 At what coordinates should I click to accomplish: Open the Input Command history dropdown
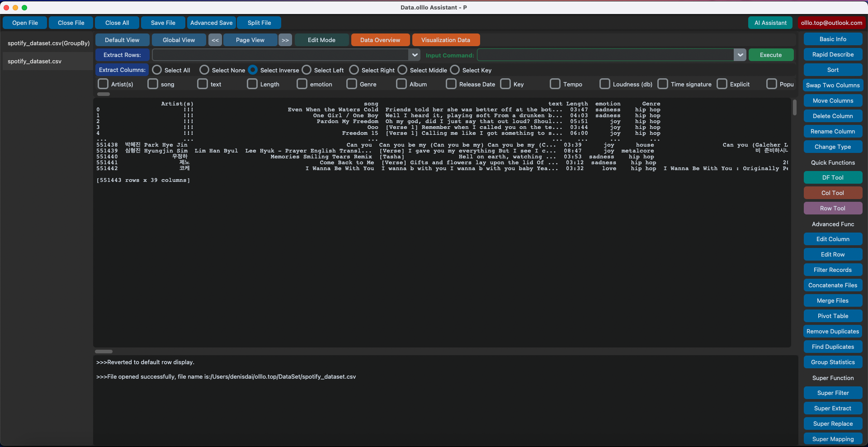tap(740, 55)
